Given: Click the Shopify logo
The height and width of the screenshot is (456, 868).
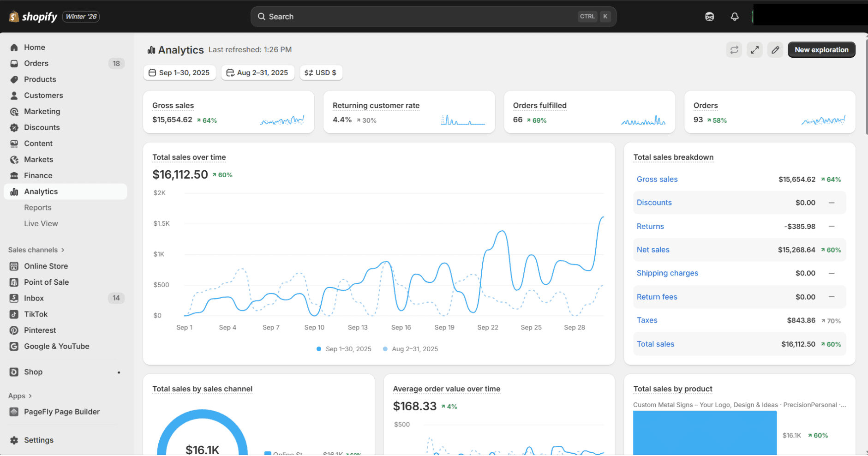Looking at the screenshot, I should coord(33,17).
